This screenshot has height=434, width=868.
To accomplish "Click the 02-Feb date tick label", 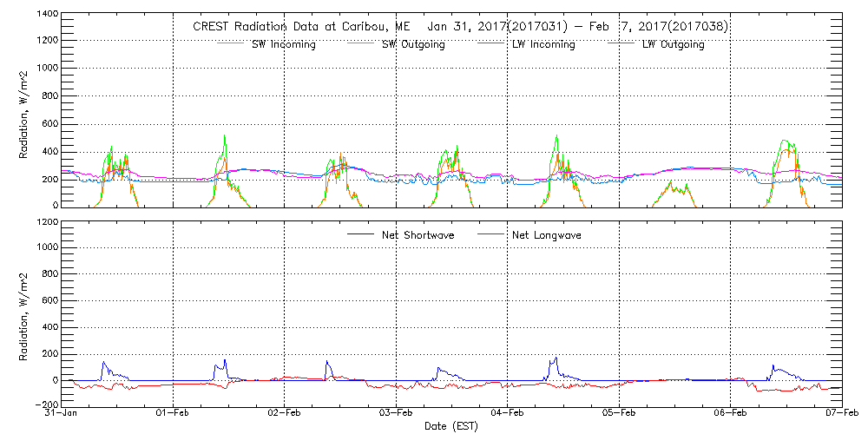I will pyautogui.click(x=285, y=414).
